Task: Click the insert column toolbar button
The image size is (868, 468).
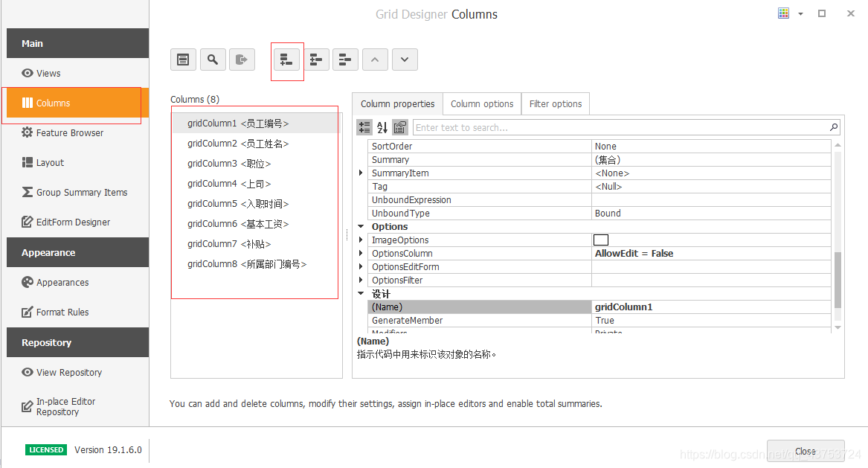Action: coord(316,60)
